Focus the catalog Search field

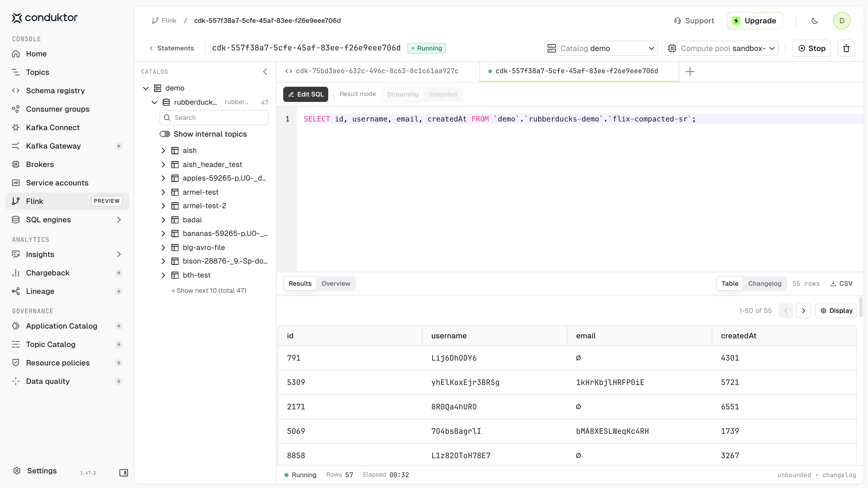click(214, 118)
